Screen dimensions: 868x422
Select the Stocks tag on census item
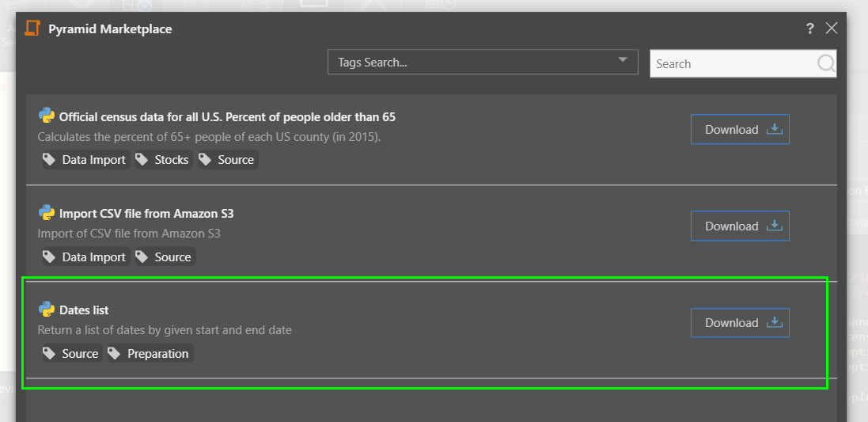tap(163, 160)
